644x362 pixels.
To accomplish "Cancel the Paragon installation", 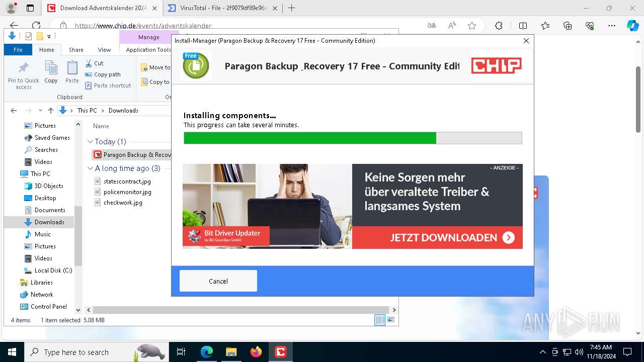I will 218,281.
